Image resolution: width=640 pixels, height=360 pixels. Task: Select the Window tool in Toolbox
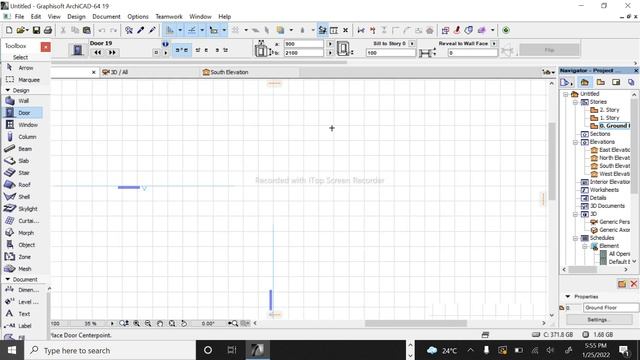click(22, 124)
